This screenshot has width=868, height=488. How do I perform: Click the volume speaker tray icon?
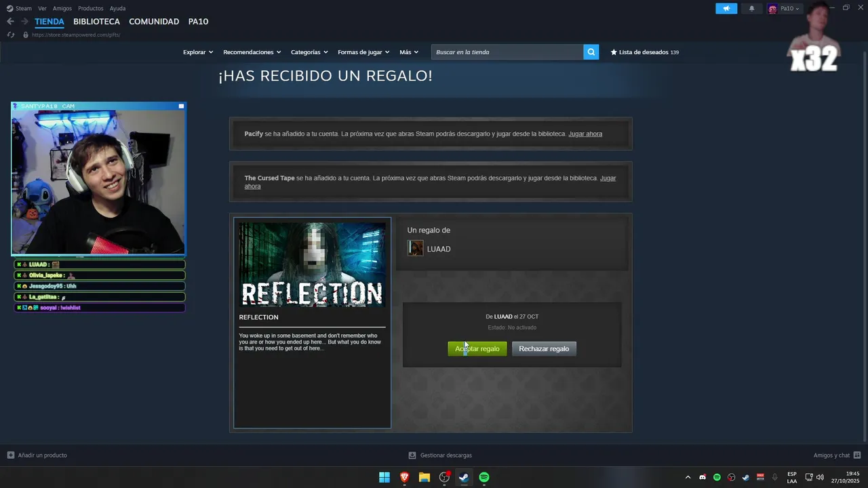tap(820, 477)
